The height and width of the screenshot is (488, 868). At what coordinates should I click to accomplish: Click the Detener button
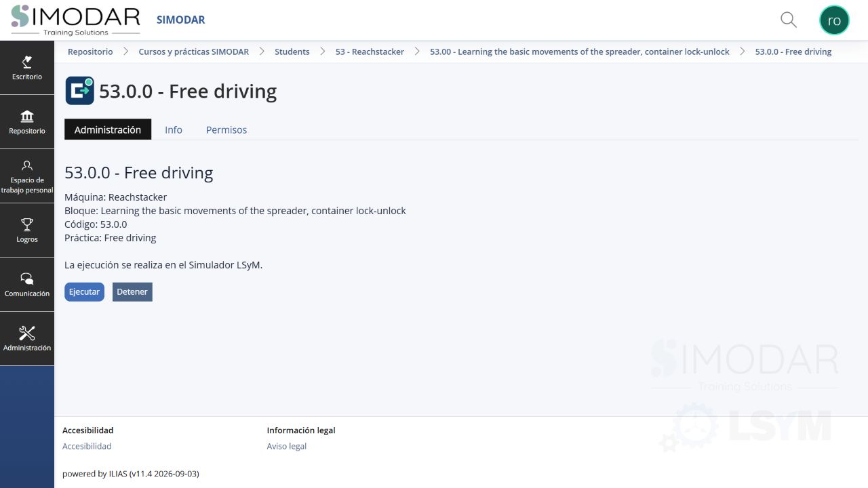pos(132,291)
